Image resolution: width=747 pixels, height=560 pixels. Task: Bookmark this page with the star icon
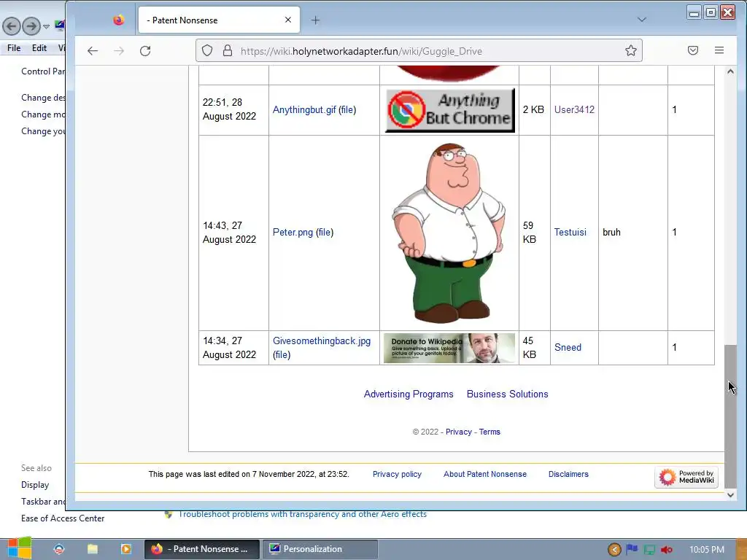pyautogui.click(x=631, y=50)
